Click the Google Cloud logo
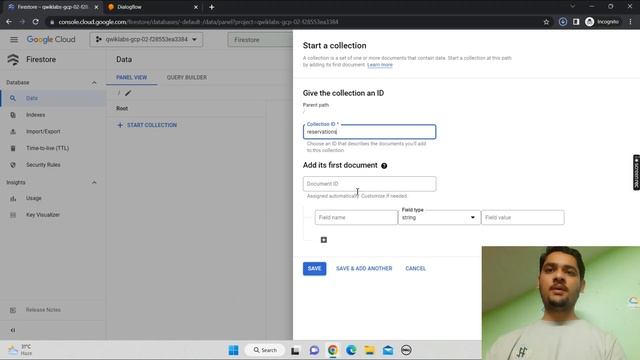This screenshot has height=360, width=640. (51, 40)
